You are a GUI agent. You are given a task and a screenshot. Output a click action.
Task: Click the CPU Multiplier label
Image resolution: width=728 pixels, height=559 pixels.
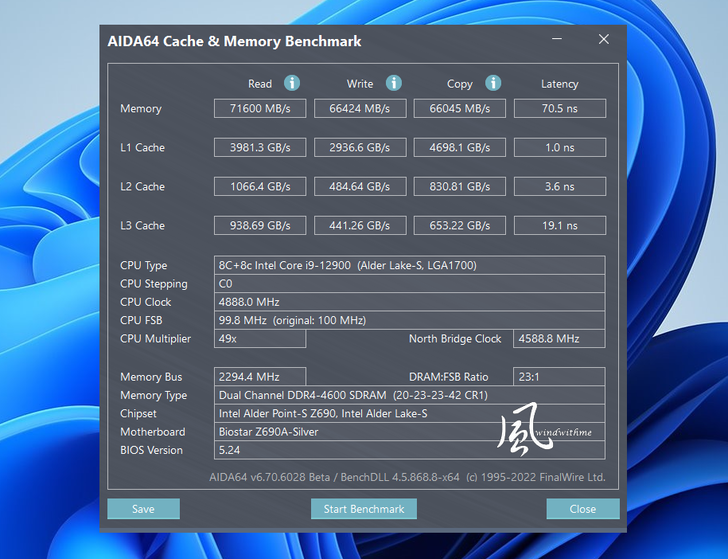pyautogui.click(x=156, y=339)
